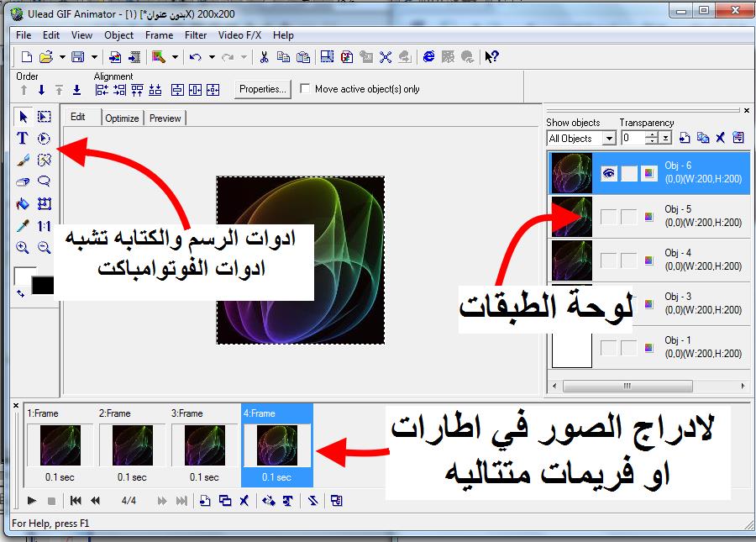Pick the Eyedropper tool

point(23,226)
